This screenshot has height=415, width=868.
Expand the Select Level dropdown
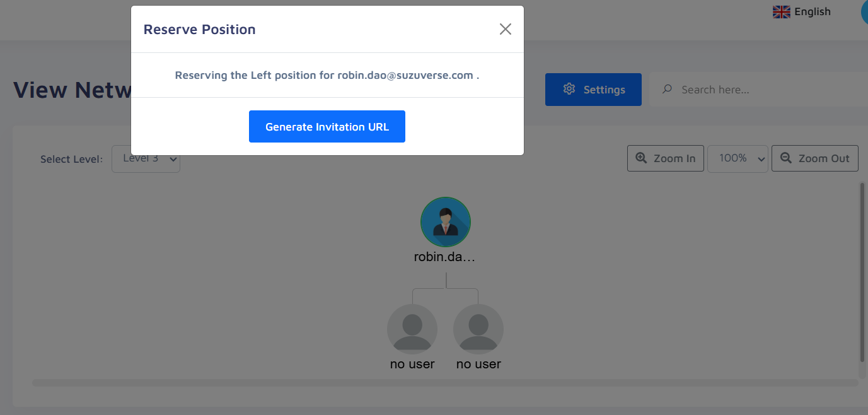(146, 158)
